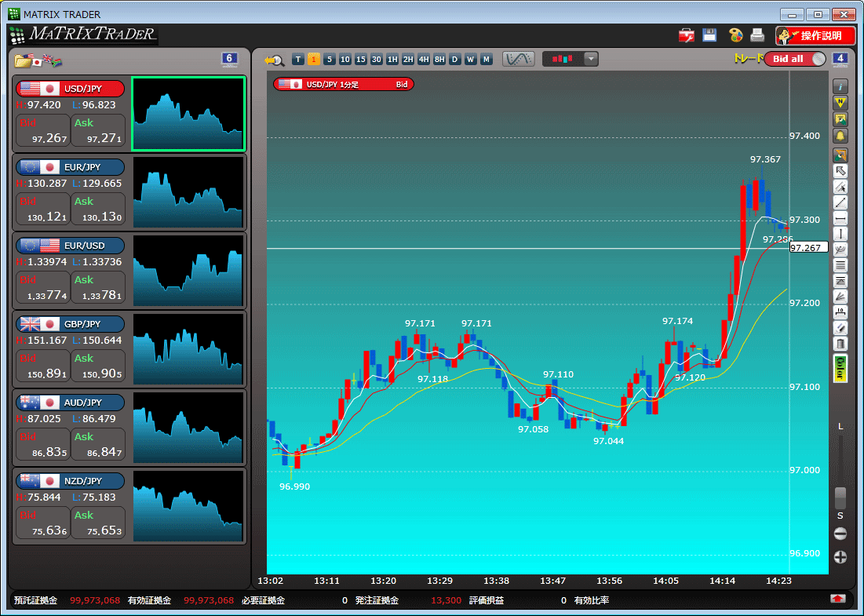
Task: Open the currency pair folder with flags
Action: click(38, 60)
